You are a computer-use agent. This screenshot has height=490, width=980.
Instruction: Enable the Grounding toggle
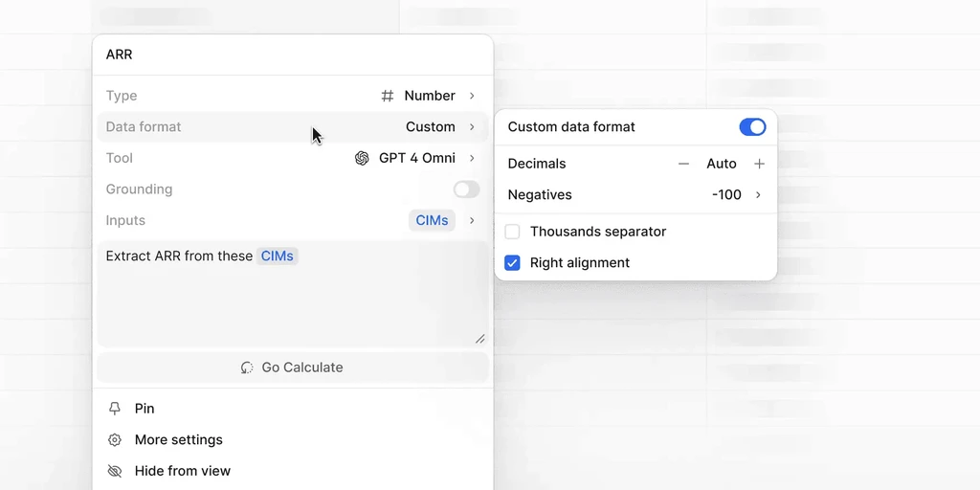(x=466, y=189)
